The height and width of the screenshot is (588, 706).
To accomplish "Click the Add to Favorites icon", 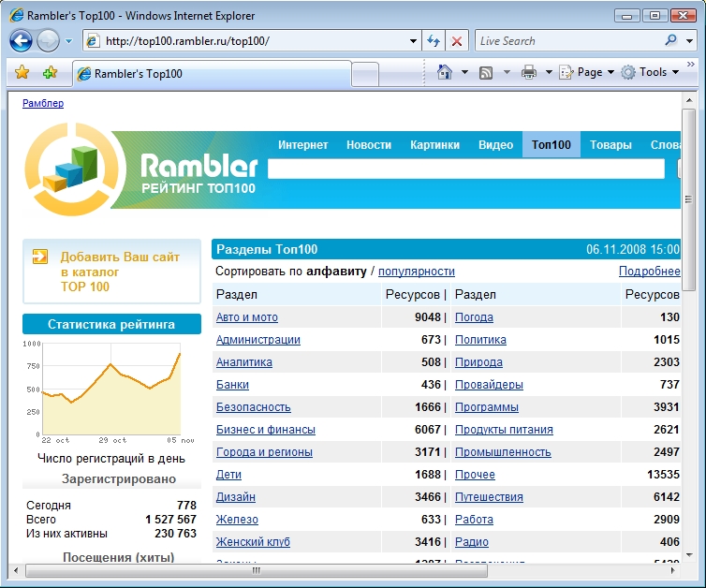I will click(x=50, y=72).
